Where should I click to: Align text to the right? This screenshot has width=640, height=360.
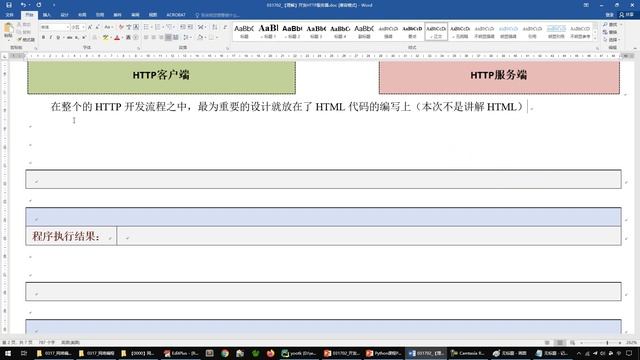(161, 38)
